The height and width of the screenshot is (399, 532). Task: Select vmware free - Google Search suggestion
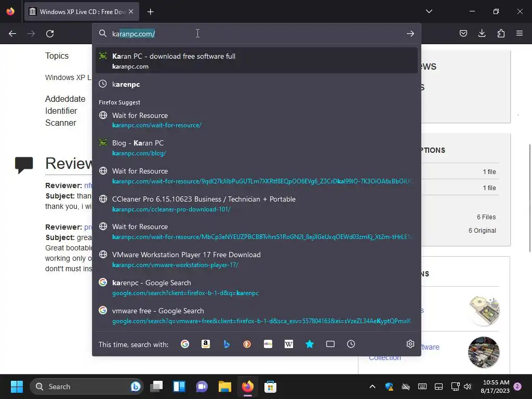tap(257, 315)
